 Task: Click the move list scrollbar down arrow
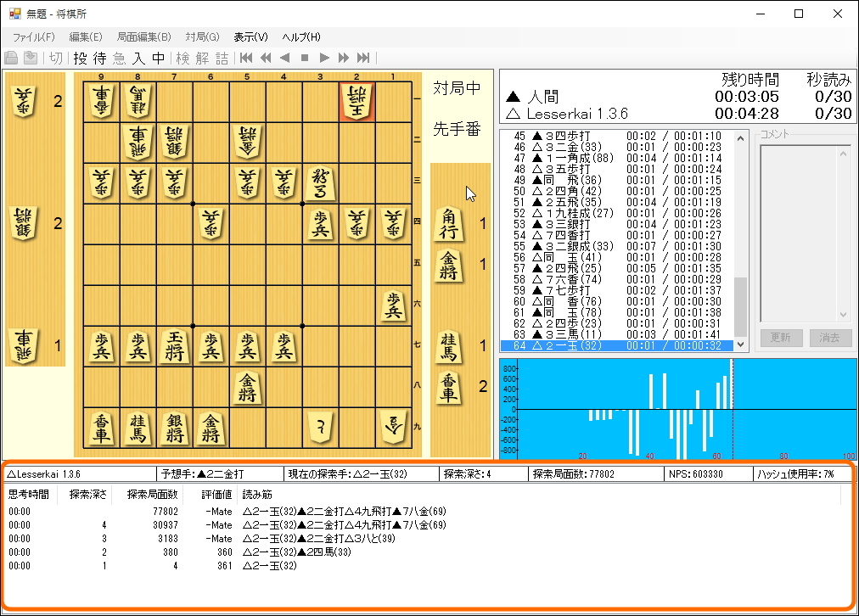click(x=740, y=346)
